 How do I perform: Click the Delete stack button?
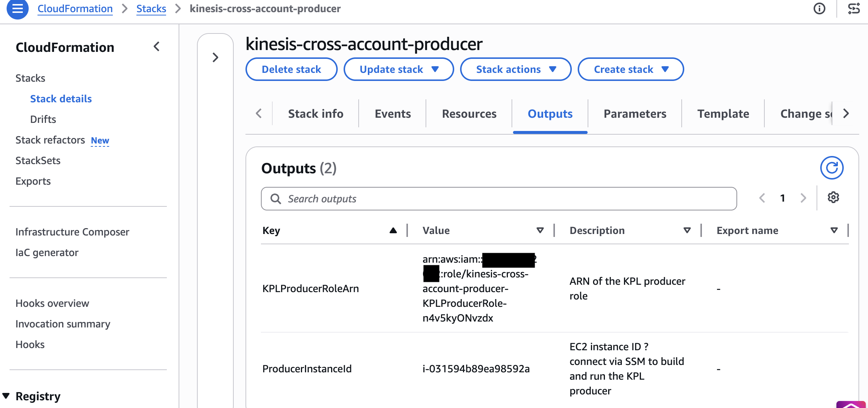pos(291,69)
